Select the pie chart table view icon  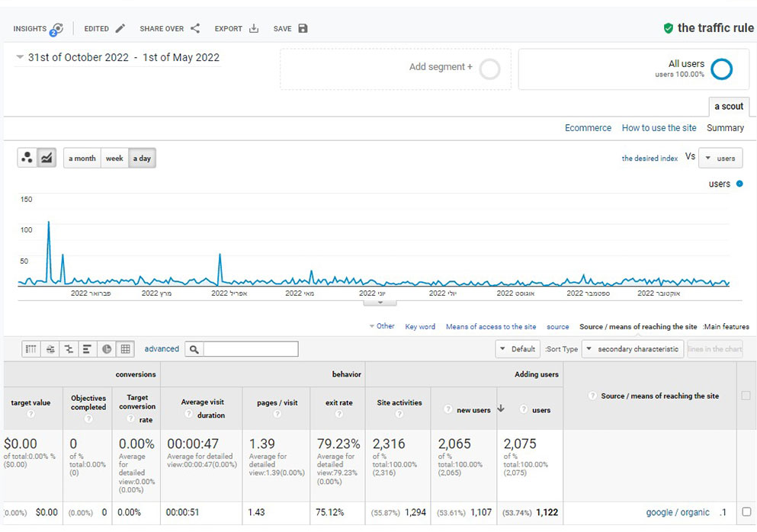pyautogui.click(x=107, y=349)
